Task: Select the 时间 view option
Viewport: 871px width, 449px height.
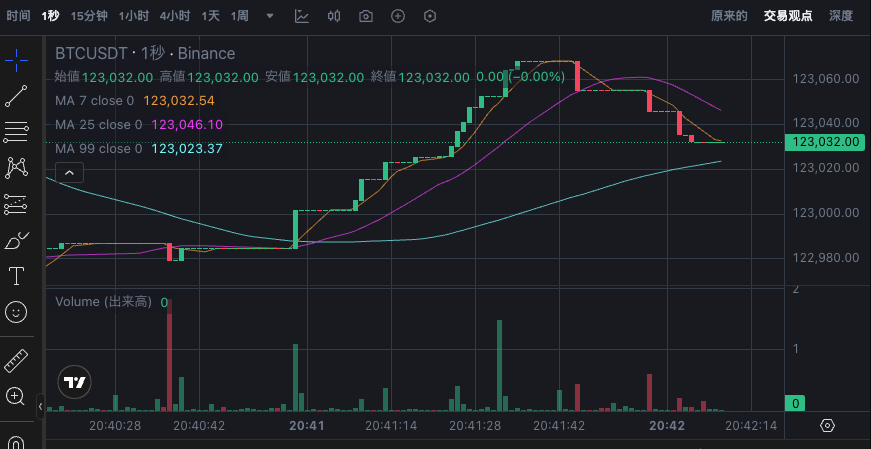Action: tap(18, 16)
